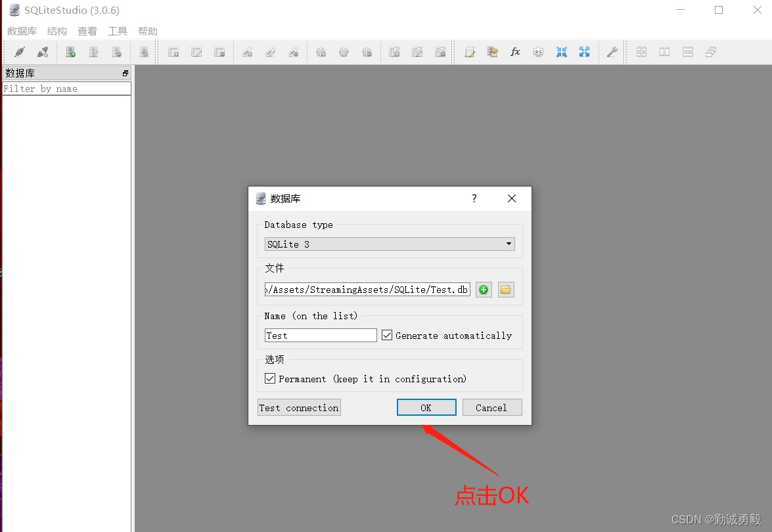This screenshot has height=532, width=772.
Task: Open the Database type SQLite 3 dropdown
Action: (390, 244)
